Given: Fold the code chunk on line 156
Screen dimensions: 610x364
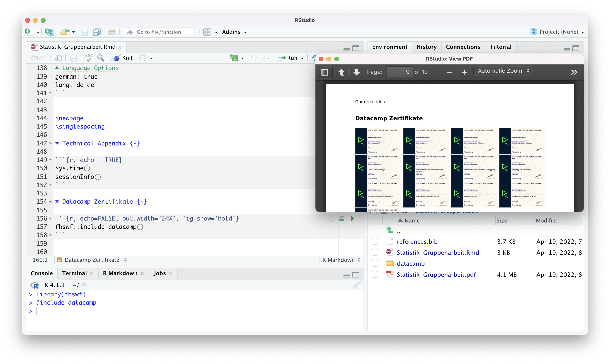Looking at the screenshot, I should [50, 218].
